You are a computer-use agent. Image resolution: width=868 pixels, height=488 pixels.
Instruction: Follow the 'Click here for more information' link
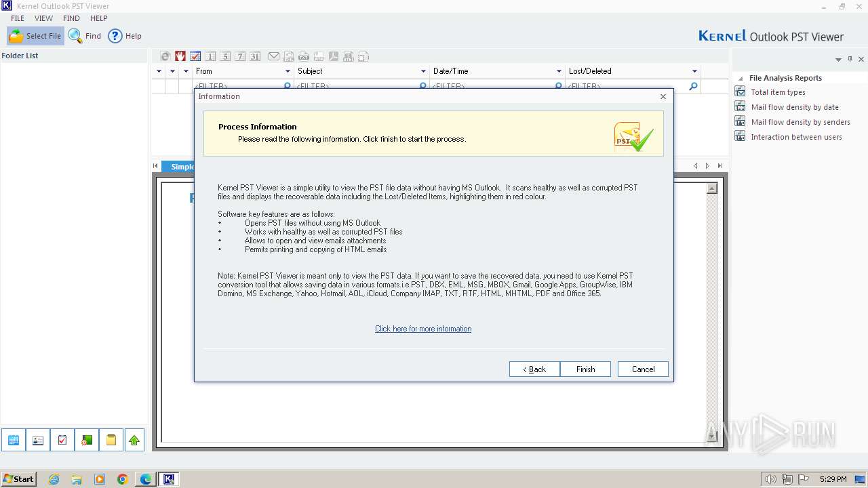click(423, 329)
